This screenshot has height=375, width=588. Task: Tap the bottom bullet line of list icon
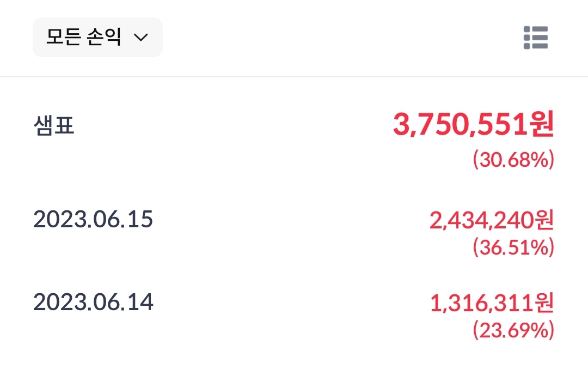(x=536, y=46)
